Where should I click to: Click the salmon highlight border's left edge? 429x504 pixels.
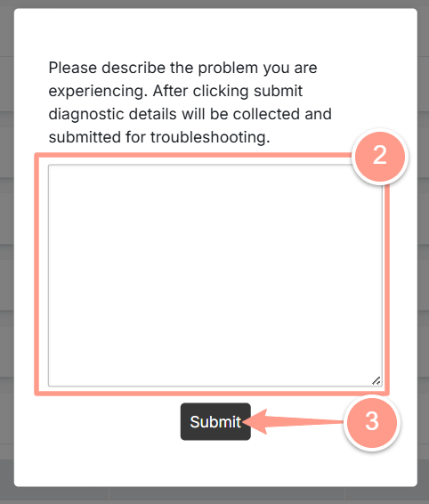point(36,274)
